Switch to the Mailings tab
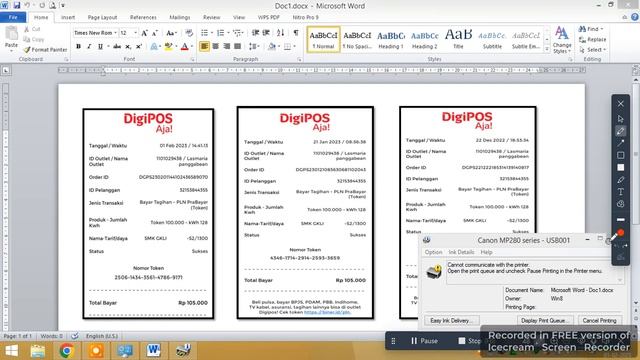Image resolution: width=640 pixels, height=360 pixels. point(180,17)
